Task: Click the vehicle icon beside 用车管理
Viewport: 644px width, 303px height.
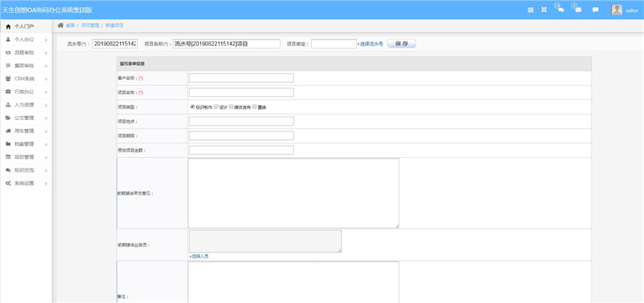Action: coord(8,131)
